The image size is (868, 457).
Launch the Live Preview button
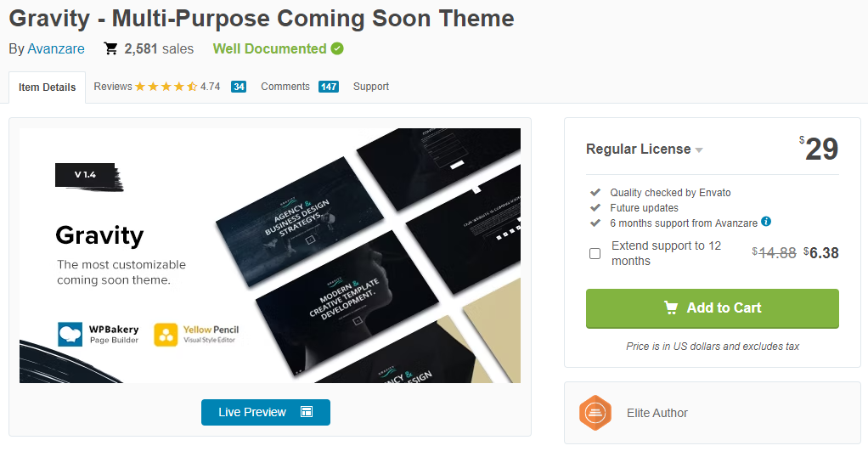pyautogui.click(x=266, y=412)
